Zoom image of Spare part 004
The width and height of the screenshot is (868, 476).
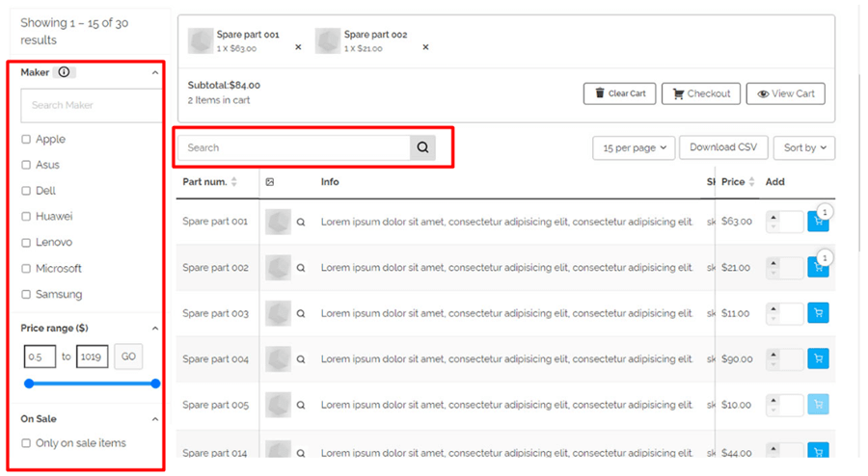click(x=301, y=359)
